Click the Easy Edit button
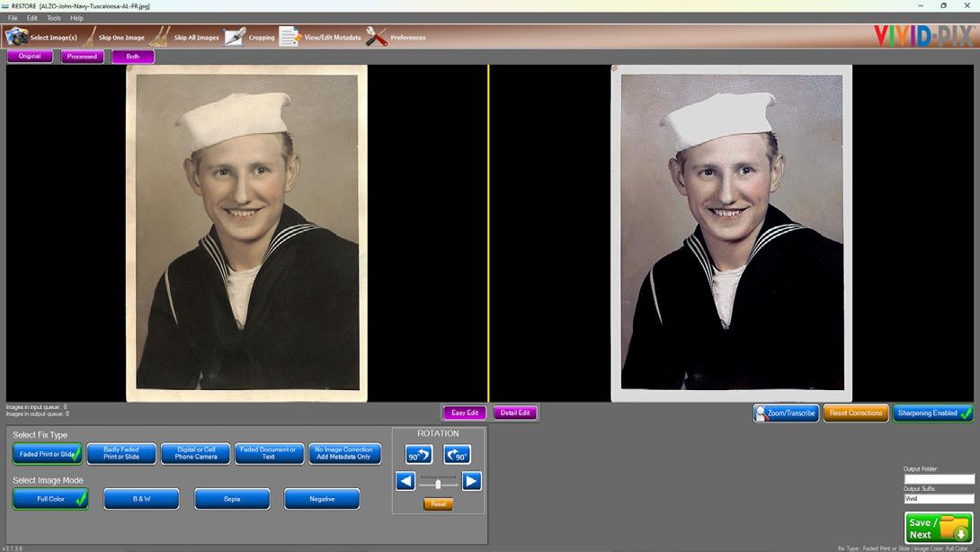 [464, 413]
